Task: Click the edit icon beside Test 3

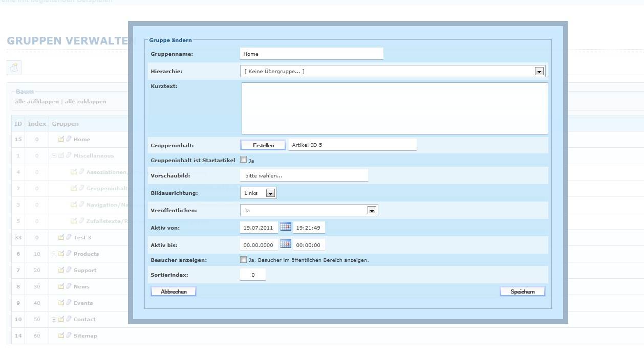Action: coord(61,237)
